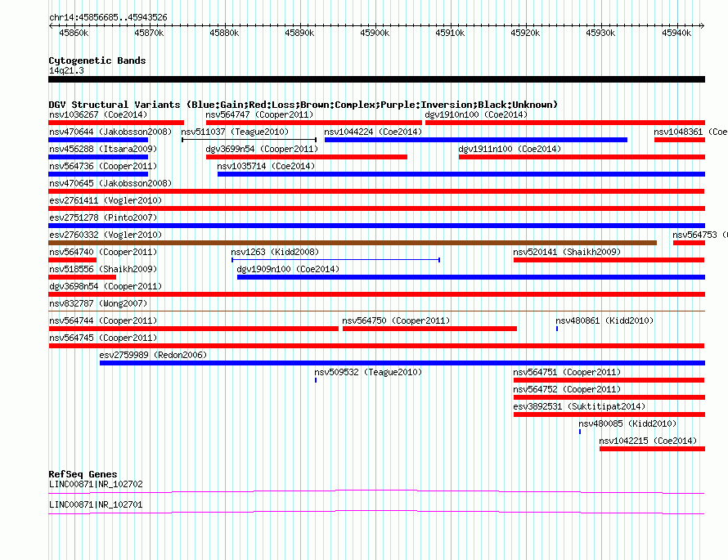Screen dimensions: 728x560
Task: Select nsv1042215 (Coe2014) variant
Action: [x=652, y=449]
